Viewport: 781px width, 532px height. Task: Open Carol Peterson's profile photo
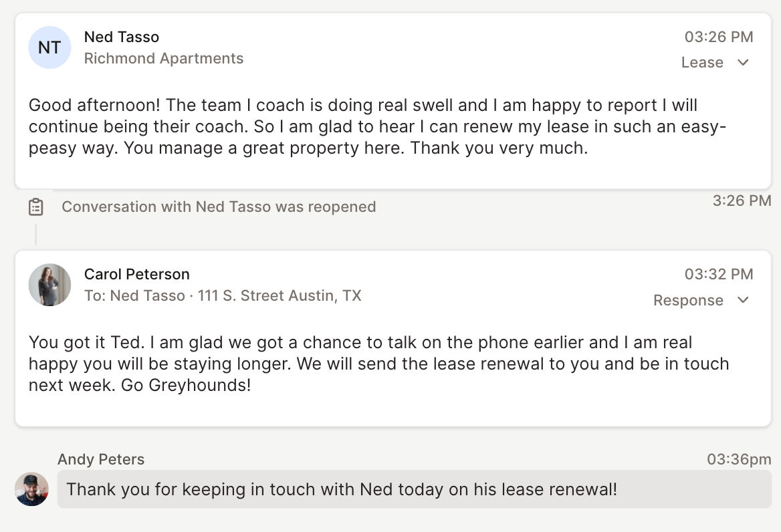point(49,285)
